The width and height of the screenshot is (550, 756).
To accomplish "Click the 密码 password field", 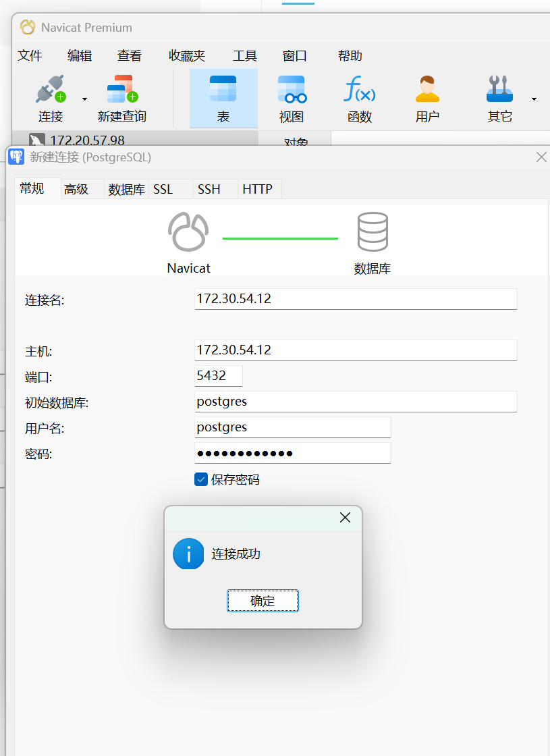I will pyautogui.click(x=293, y=453).
